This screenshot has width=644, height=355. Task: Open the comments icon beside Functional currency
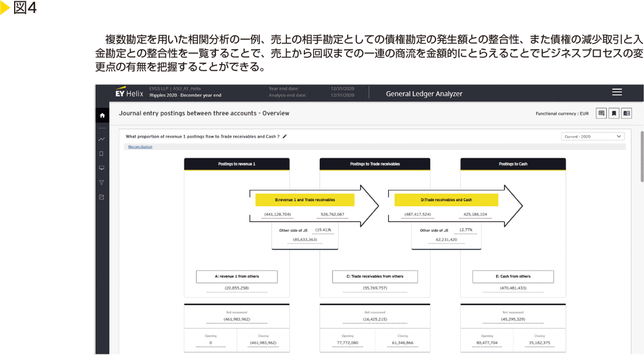point(601,114)
